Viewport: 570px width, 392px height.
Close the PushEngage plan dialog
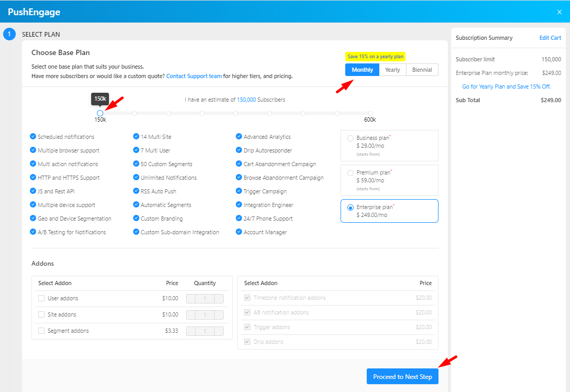pyautogui.click(x=559, y=12)
